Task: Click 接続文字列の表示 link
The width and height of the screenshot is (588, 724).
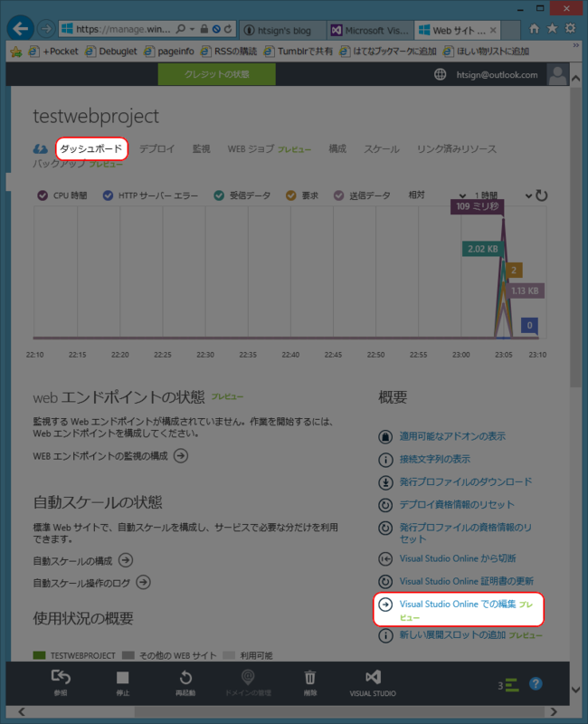Action: [x=435, y=459]
